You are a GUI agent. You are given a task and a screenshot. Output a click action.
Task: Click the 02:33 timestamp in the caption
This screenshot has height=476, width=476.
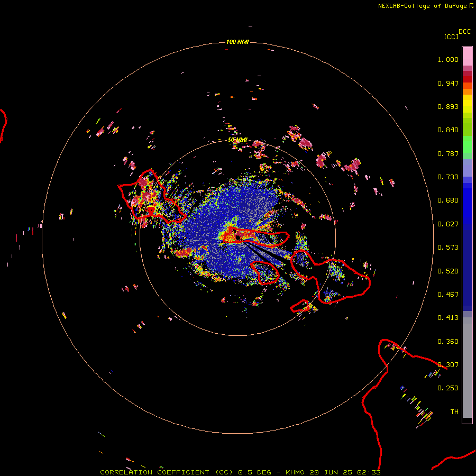click(369, 472)
